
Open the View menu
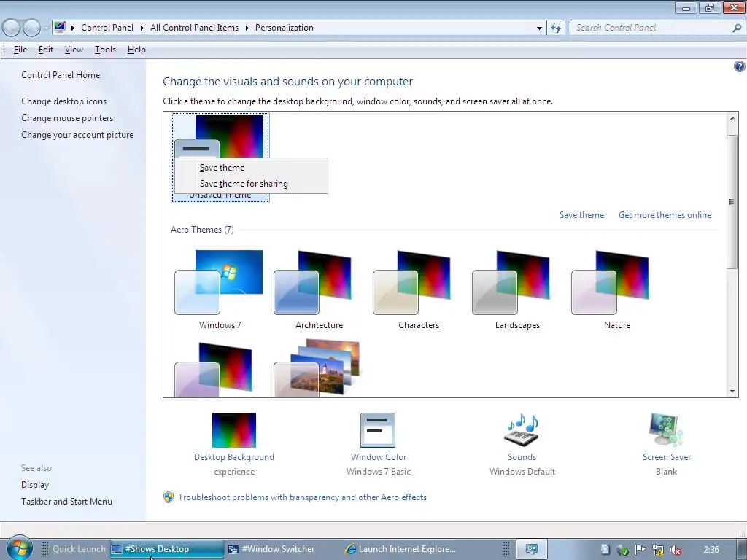coord(74,50)
